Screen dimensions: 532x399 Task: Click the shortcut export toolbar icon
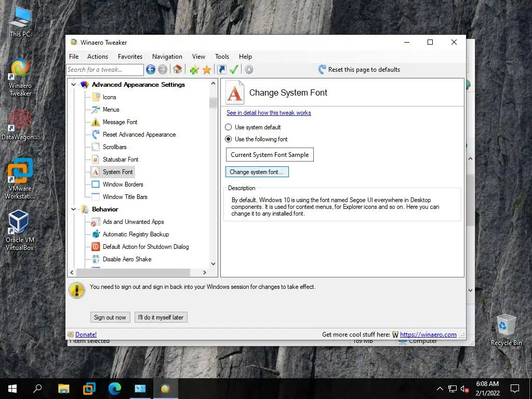pos(221,70)
